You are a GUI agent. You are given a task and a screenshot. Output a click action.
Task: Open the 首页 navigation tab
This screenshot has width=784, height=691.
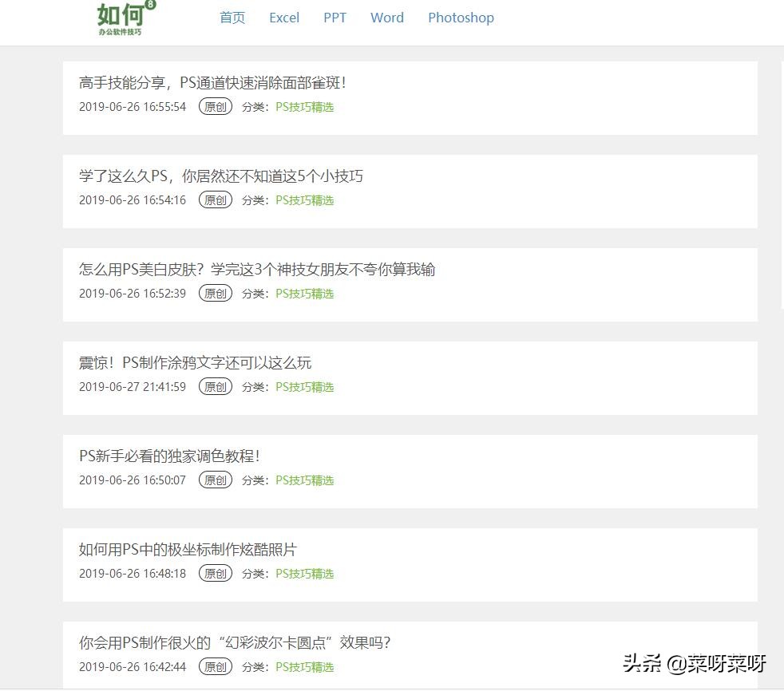click(232, 17)
